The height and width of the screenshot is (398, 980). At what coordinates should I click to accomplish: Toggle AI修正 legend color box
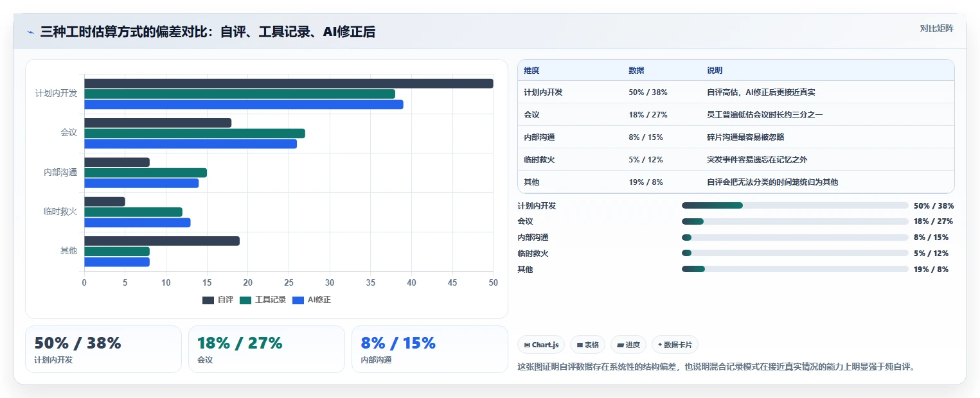(x=298, y=300)
